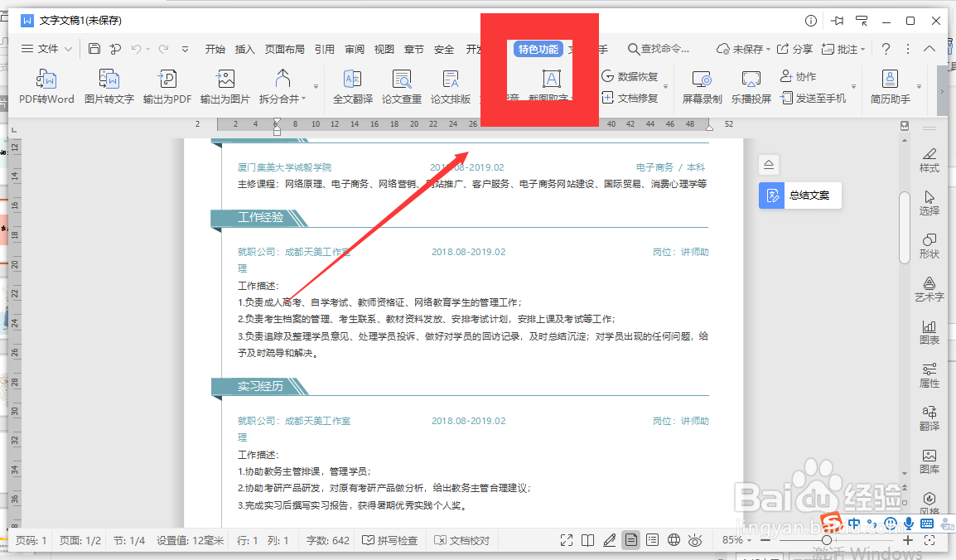Open the more options vertical dots

(x=908, y=49)
